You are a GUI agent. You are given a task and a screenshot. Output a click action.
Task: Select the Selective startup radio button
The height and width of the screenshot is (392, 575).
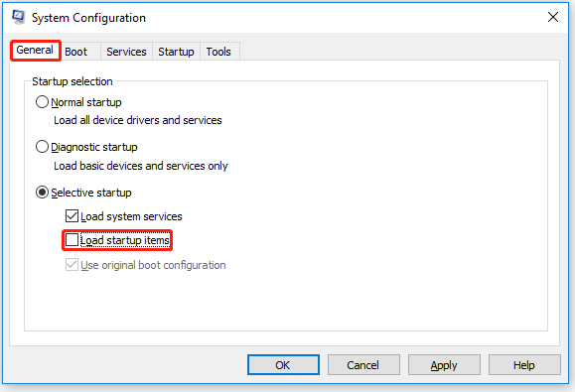[x=42, y=193]
